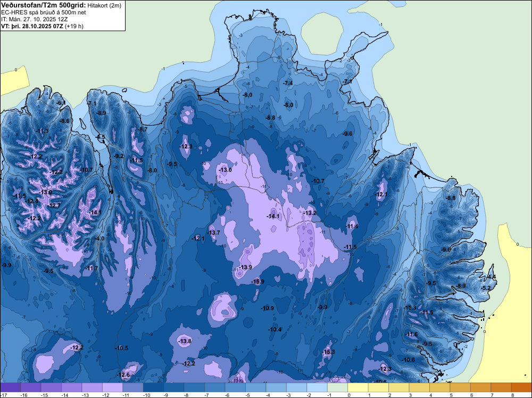Pick the orange legend swatch right of 8

[521, 387]
